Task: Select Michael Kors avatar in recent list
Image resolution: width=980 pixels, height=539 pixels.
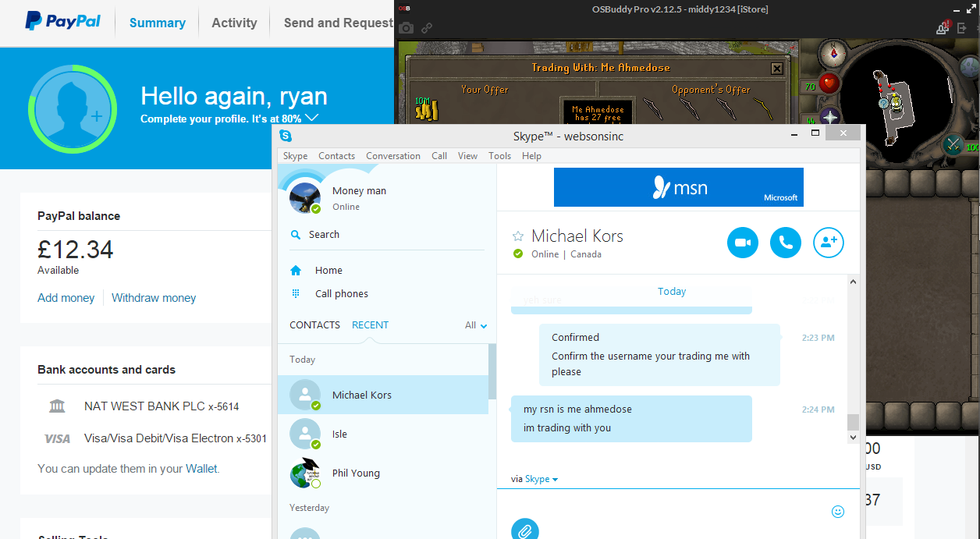Action: point(305,395)
